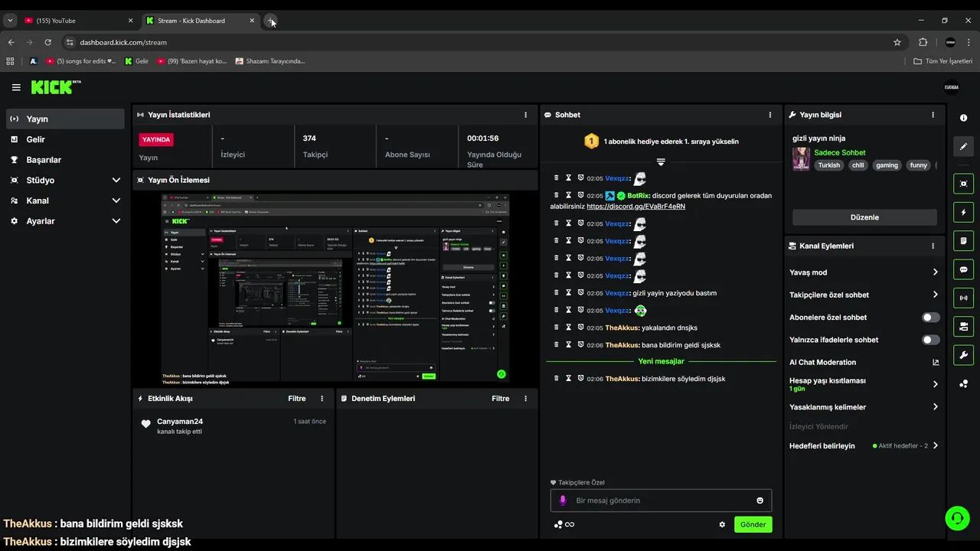Click the stream preview thumbnail
980x551 pixels.
(335, 289)
